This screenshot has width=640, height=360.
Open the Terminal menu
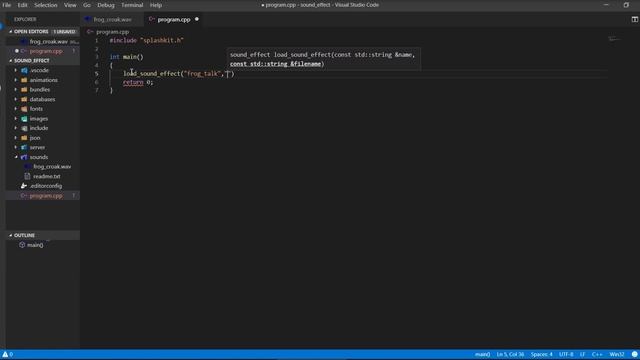132,5
